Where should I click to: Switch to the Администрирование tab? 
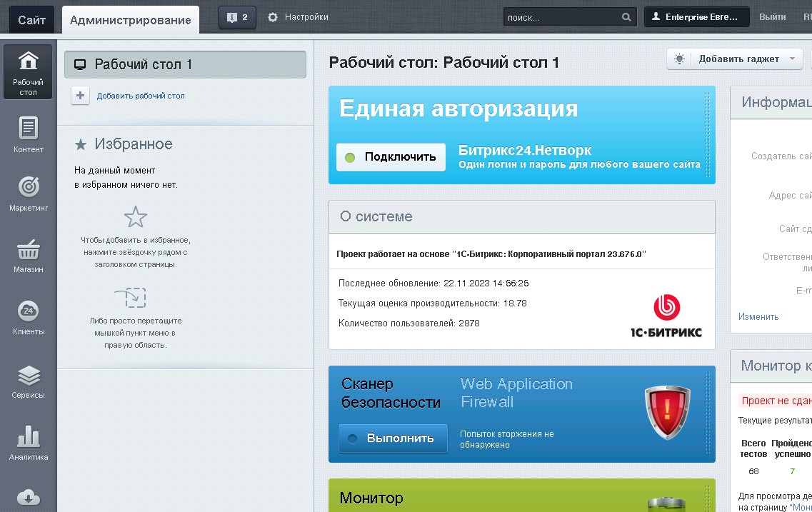pyautogui.click(x=131, y=20)
